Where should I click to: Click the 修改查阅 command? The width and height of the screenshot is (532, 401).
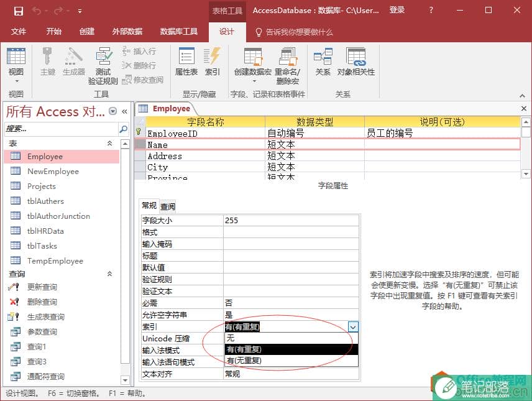(x=142, y=80)
